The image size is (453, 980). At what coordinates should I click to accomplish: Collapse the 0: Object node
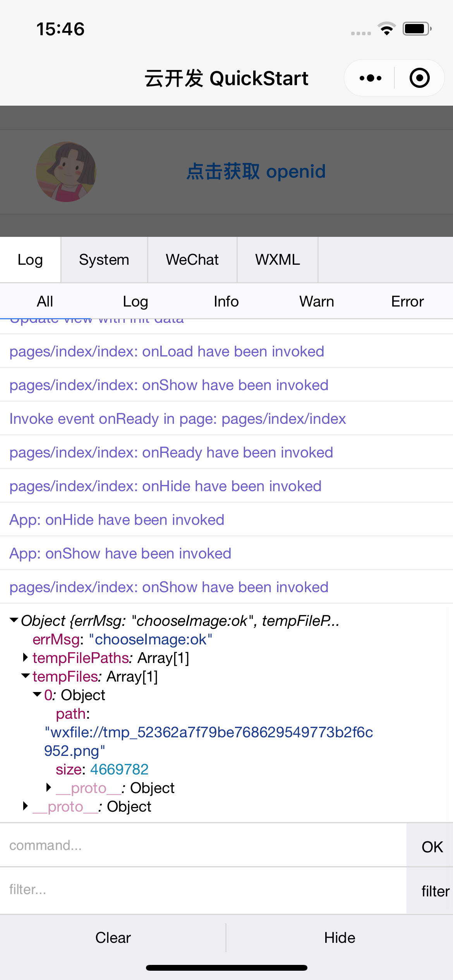[x=37, y=694]
